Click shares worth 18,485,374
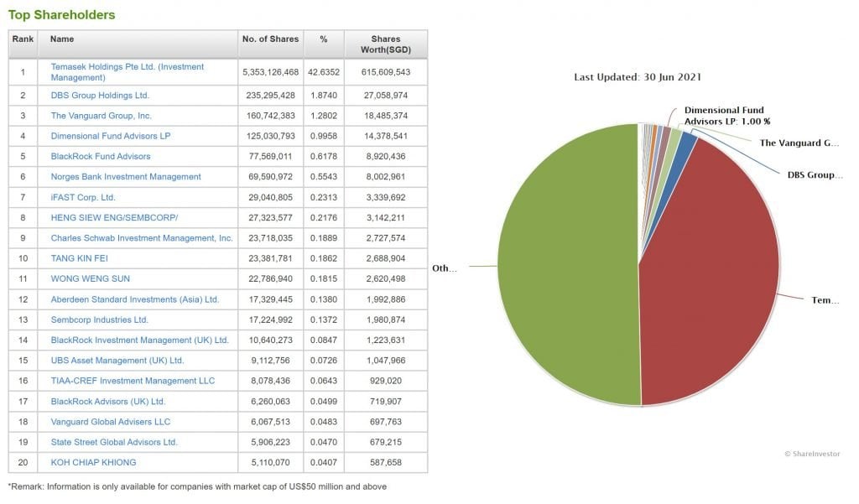 point(386,116)
